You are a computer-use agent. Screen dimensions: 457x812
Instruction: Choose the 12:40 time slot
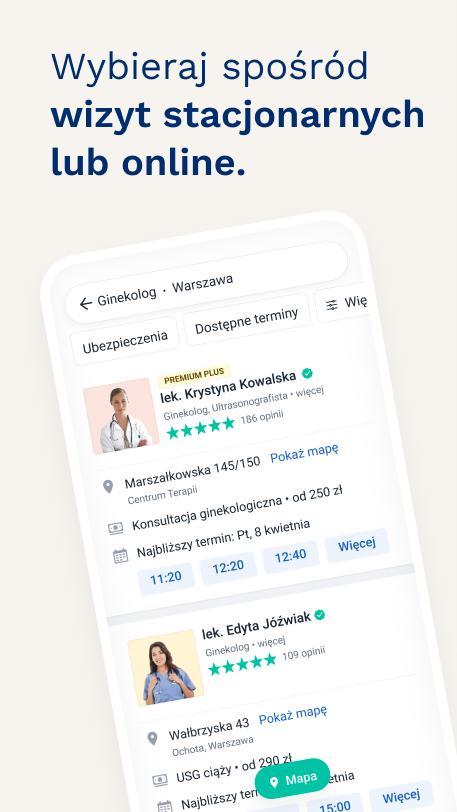pyautogui.click(x=290, y=557)
